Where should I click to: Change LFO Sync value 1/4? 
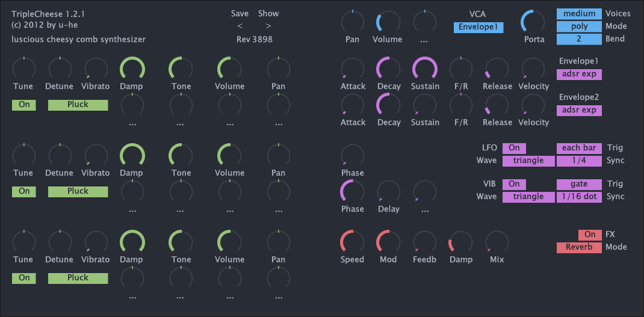tap(579, 161)
